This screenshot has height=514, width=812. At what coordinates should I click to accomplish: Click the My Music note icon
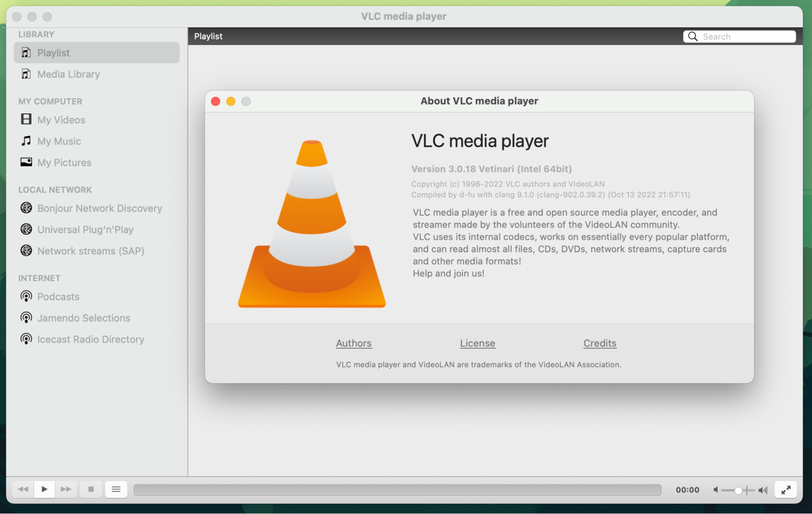26,141
